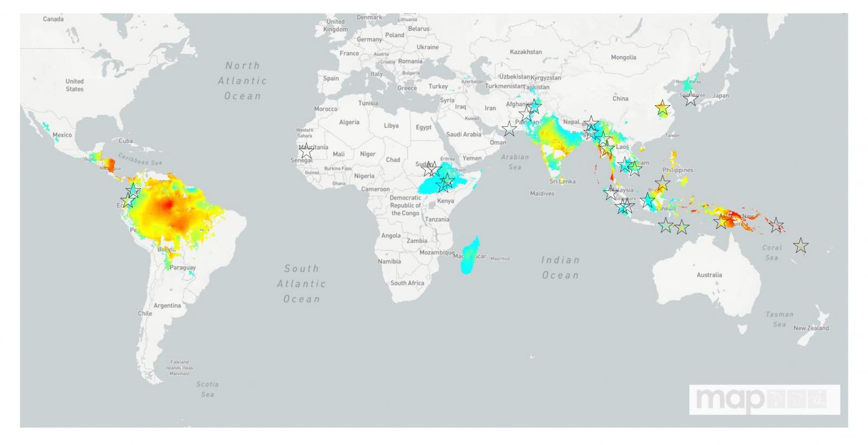Click the yellow star in eastern China
868x445 pixels.
[662, 108]
